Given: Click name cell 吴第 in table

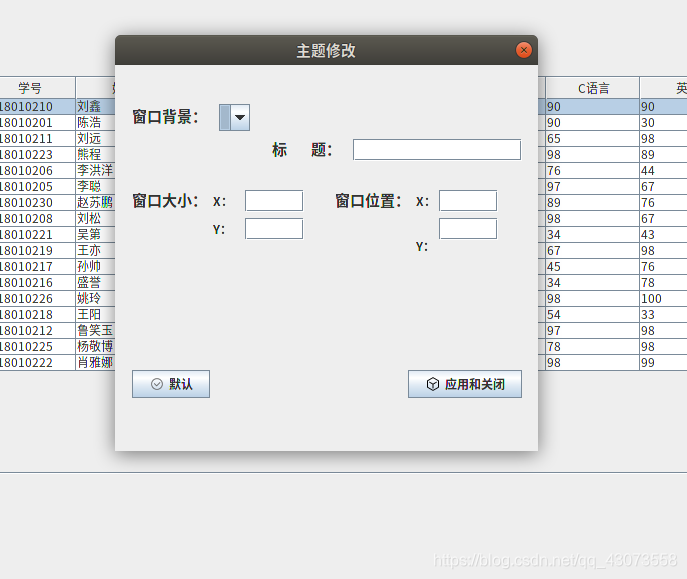Looking at the screenshot, I should pos(96,234).
